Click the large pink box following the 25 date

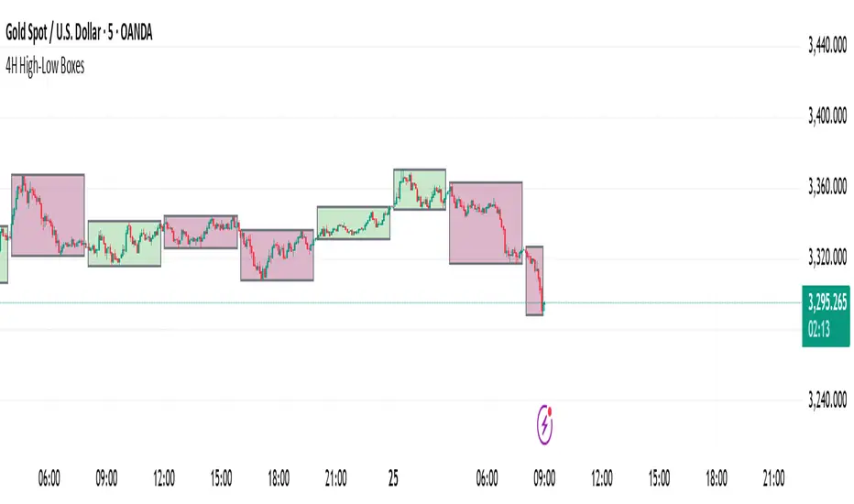click(x=486, y=223)
